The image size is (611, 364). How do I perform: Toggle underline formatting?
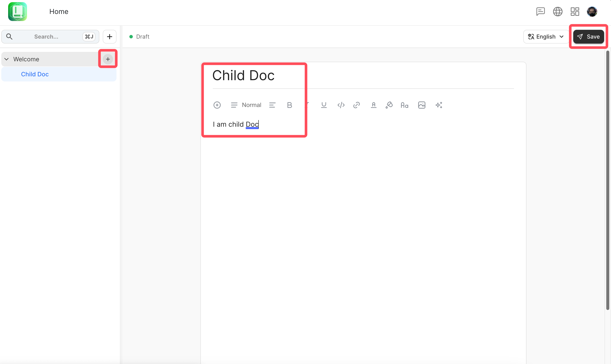coord(324,105)
